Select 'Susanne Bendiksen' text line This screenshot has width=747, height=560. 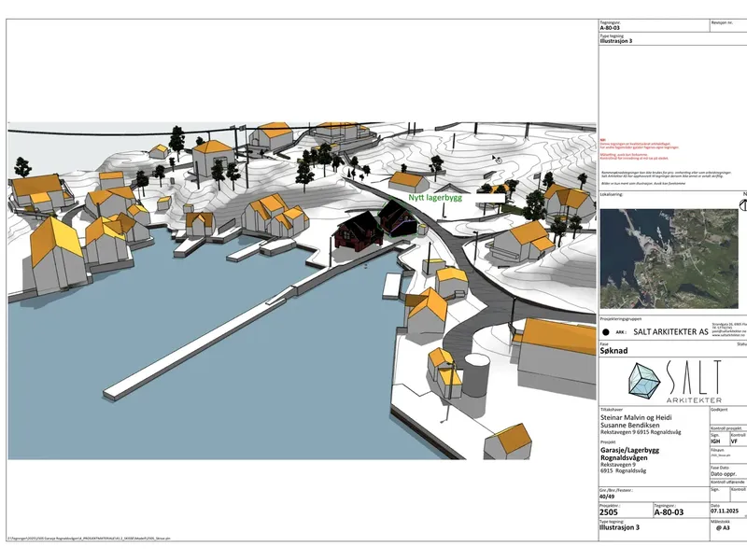[629, 426]
